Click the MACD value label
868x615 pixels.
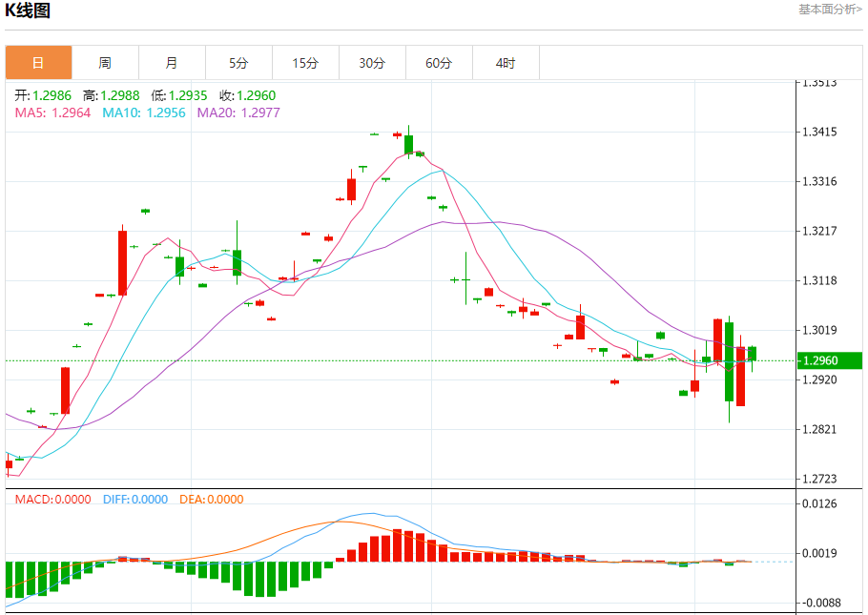(52, 499)
